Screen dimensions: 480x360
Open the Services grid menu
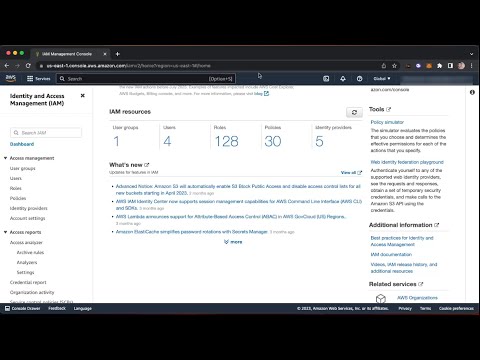tap(38, 79)
